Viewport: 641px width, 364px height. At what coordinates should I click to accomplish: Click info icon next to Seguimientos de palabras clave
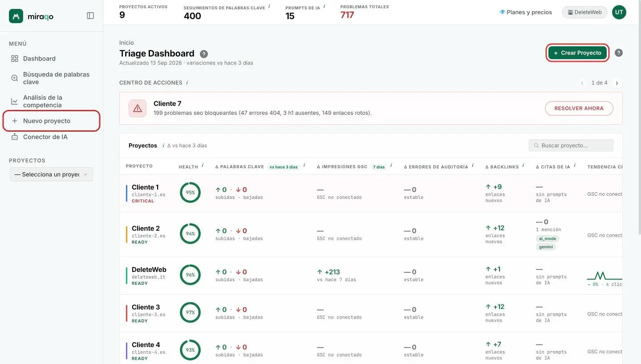click(269, 7)
